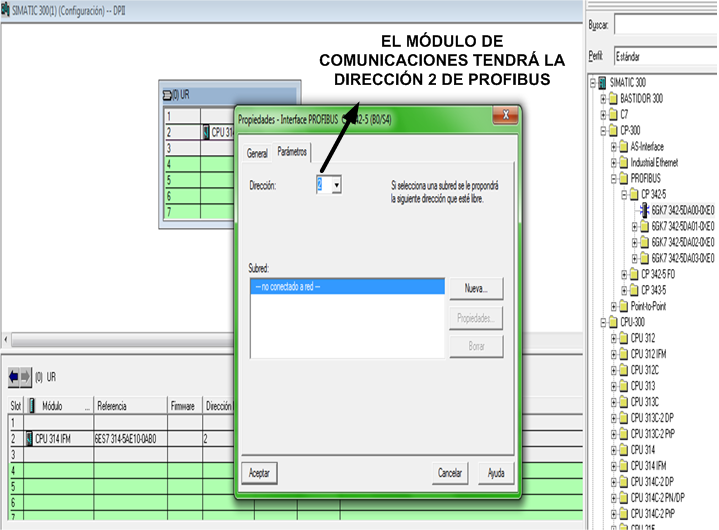Collapse the PROFIBUS folder
This screenshot has height=530, width=719.
pos(614,179)
